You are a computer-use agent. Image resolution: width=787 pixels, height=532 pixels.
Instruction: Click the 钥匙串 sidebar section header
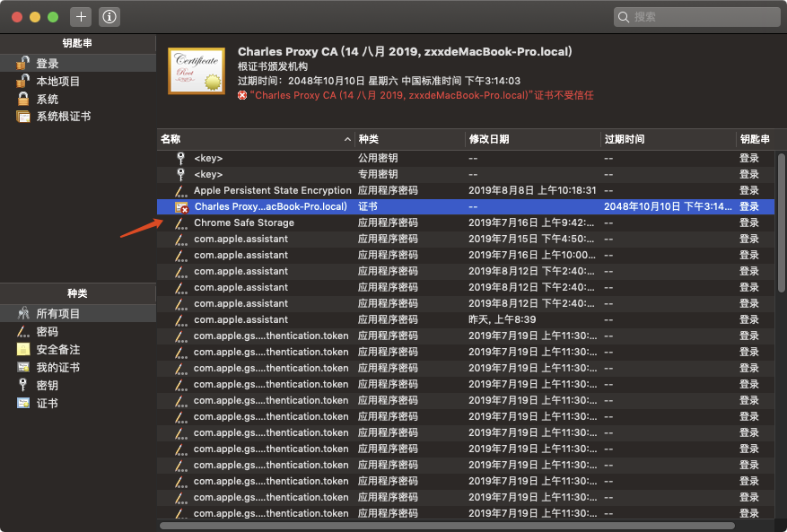[77, 43]
